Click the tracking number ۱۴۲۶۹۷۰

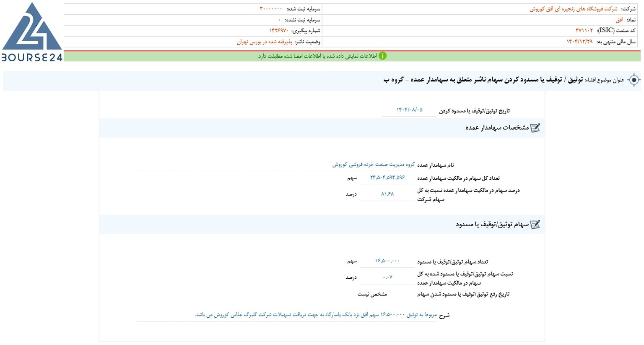279,31
